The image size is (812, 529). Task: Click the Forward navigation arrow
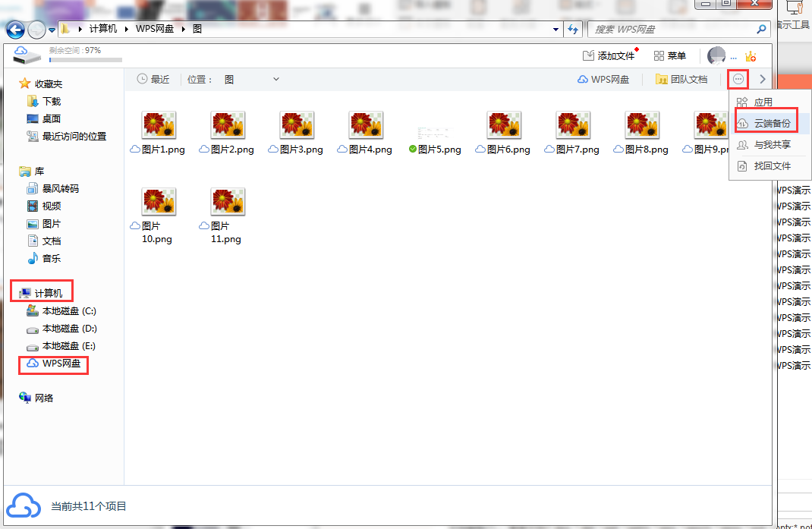tap(36, 30)
